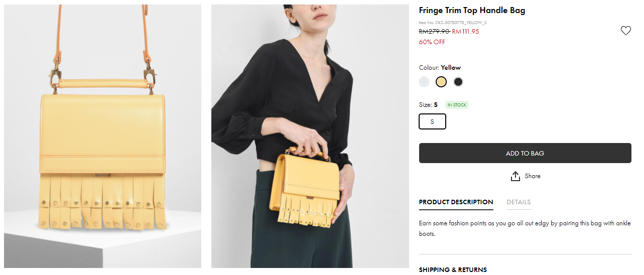Click the 60% OFF discount label
This screenshot has width=644, height=275.
432,42
